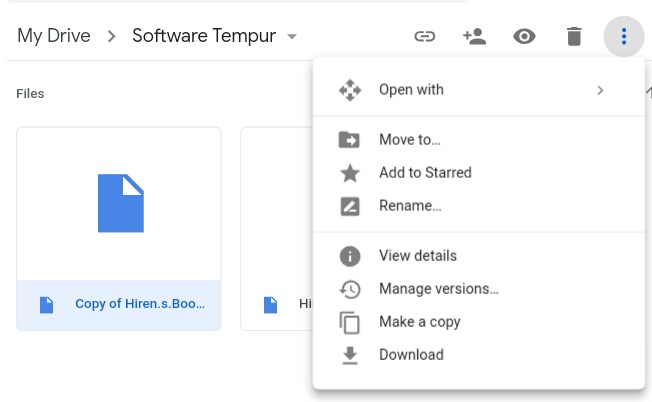Click the Files section heading
Image resolution: width=652 pixels, height=402 pixels.
(30, 94)
